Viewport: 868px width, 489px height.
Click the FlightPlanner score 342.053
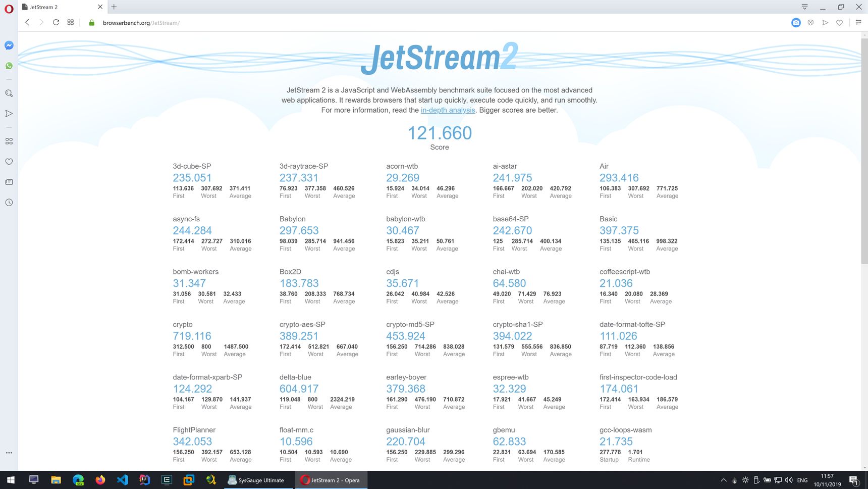pos(192,442)
